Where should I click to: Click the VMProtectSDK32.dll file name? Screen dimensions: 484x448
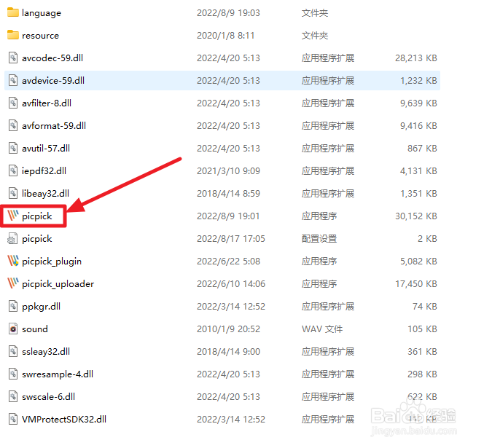pyautogui.click(x=64, y=419)
